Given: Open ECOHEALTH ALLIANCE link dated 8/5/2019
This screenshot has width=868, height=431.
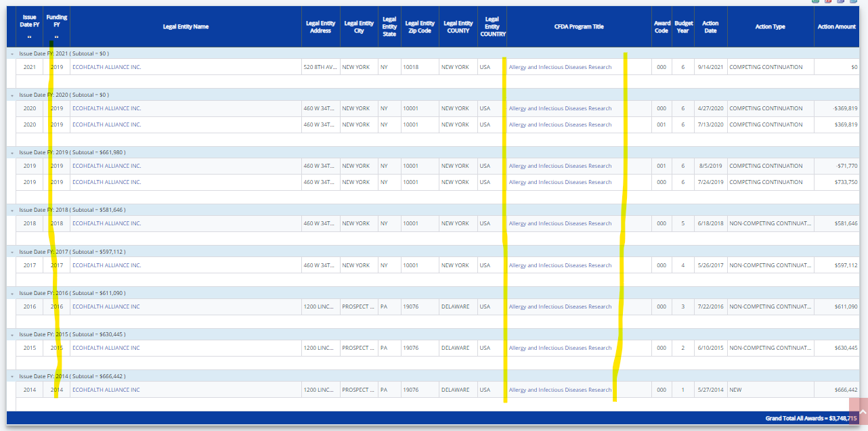Looking at the screenshot, I should 107,166.
